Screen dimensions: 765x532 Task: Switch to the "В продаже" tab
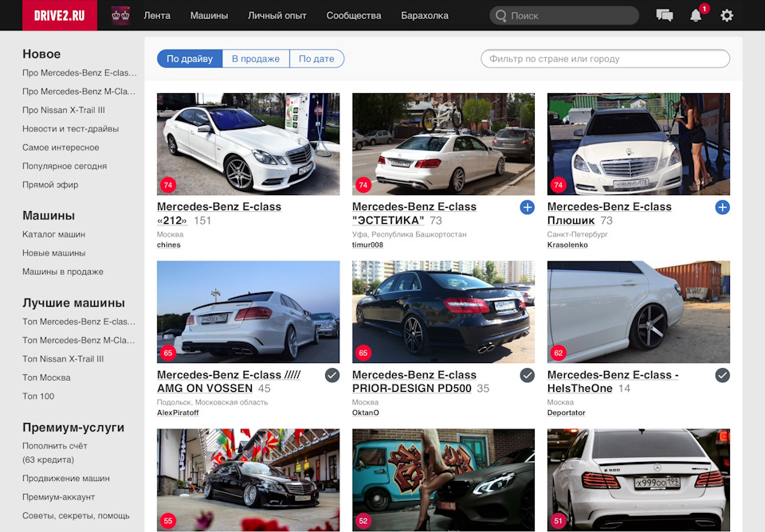[x=256, y=58]
